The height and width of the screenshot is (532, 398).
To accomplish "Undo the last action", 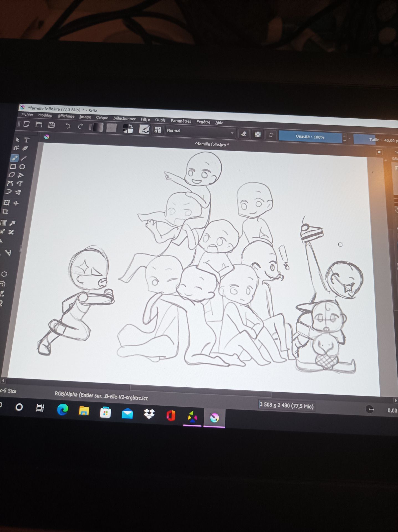I will point(68,126).
